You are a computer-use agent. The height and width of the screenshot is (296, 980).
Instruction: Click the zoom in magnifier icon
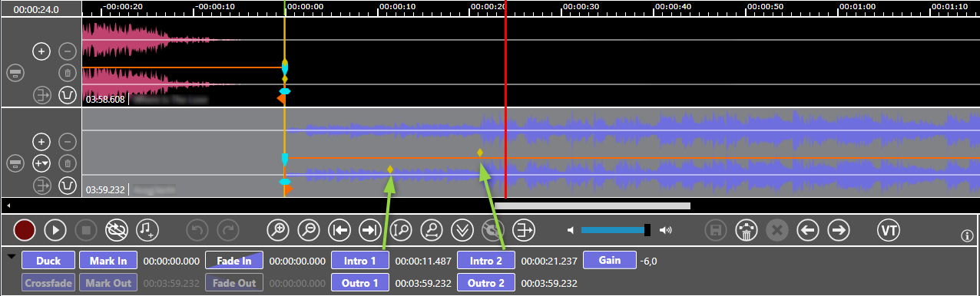(277, 229)
